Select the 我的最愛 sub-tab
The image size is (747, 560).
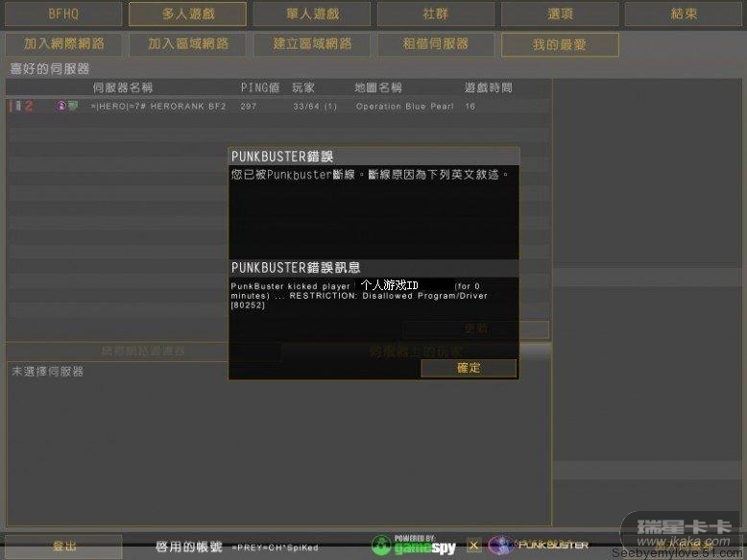[561, 45]
